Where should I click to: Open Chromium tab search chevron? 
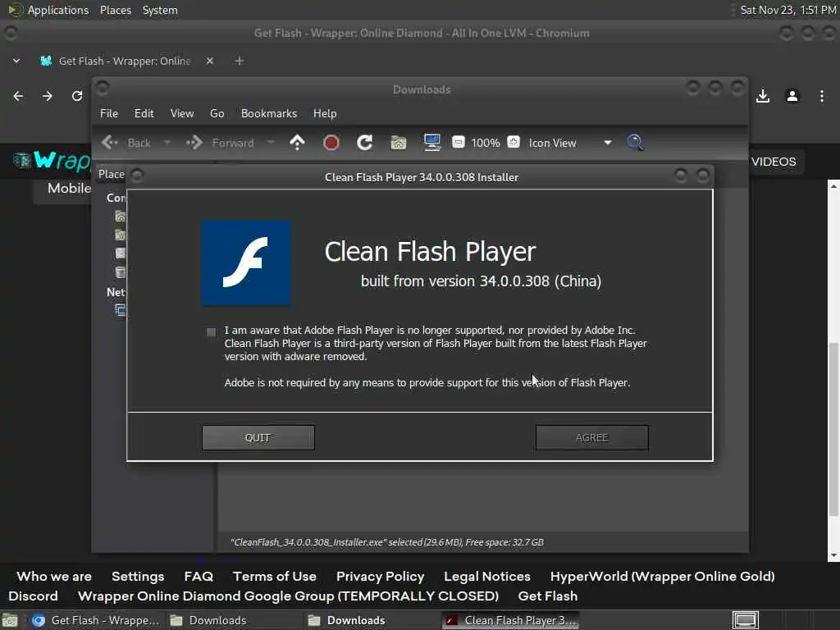tap(16, 61)
